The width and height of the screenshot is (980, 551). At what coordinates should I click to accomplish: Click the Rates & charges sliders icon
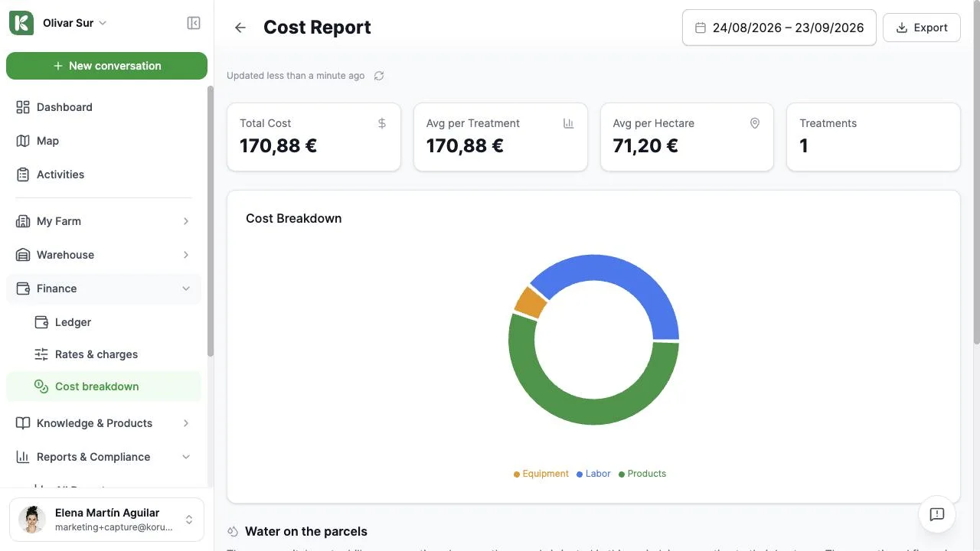41,354
